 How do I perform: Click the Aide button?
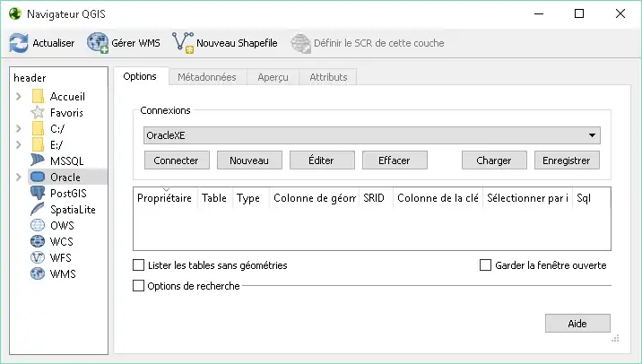(577, 324)
